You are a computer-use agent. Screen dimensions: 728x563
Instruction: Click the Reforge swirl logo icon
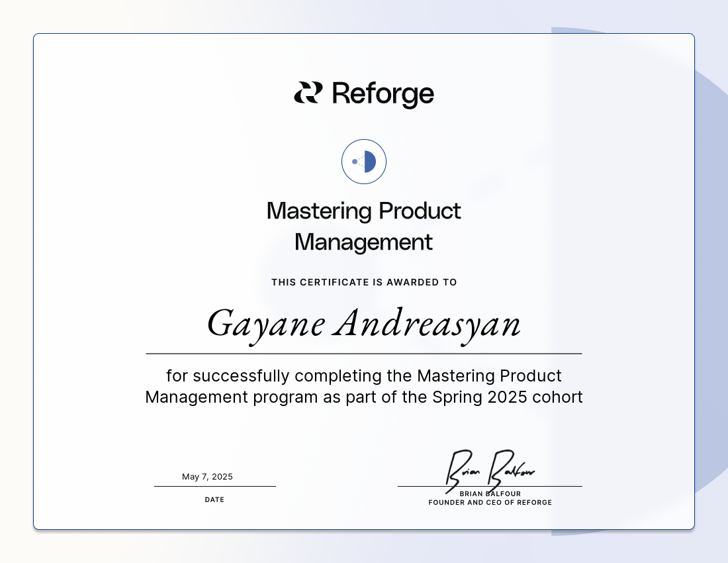[308, 93]
